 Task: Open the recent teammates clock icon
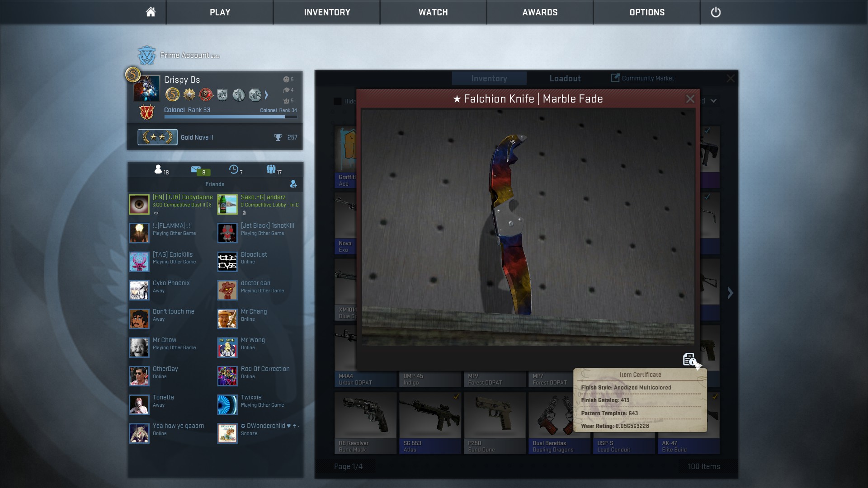click(x=234, y=169)
